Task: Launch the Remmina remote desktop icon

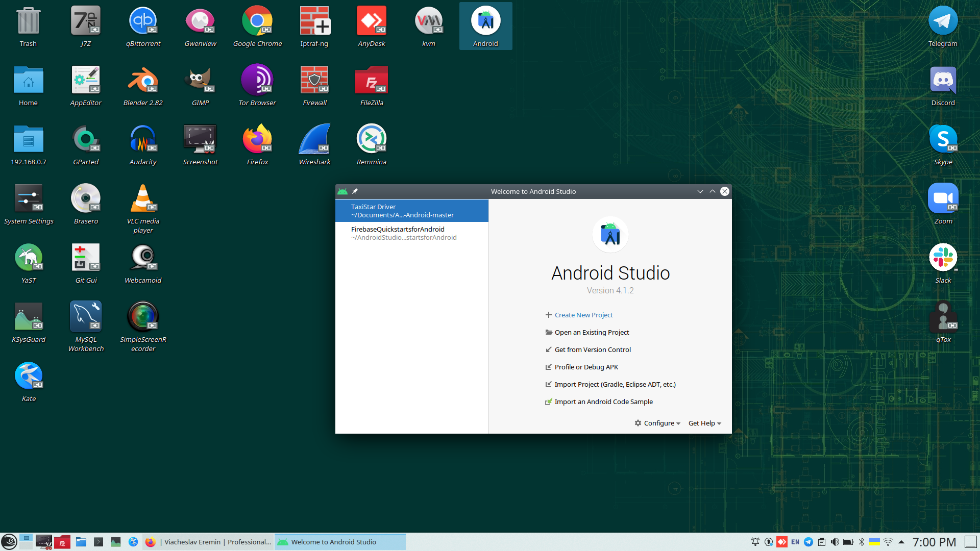Action: coord(371,139)
